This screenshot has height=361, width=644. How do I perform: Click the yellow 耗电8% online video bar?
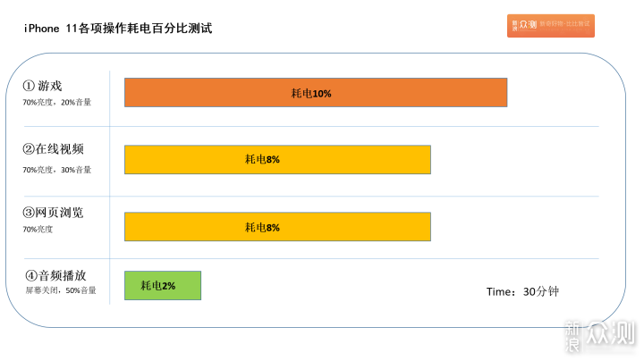[x=277, y=160]
